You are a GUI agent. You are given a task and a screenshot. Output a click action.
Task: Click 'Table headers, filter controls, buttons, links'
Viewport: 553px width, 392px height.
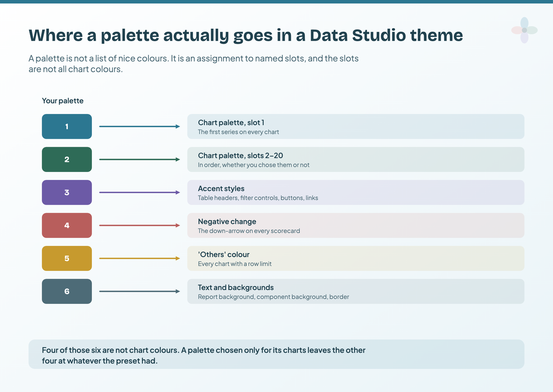tap(258, 198)
